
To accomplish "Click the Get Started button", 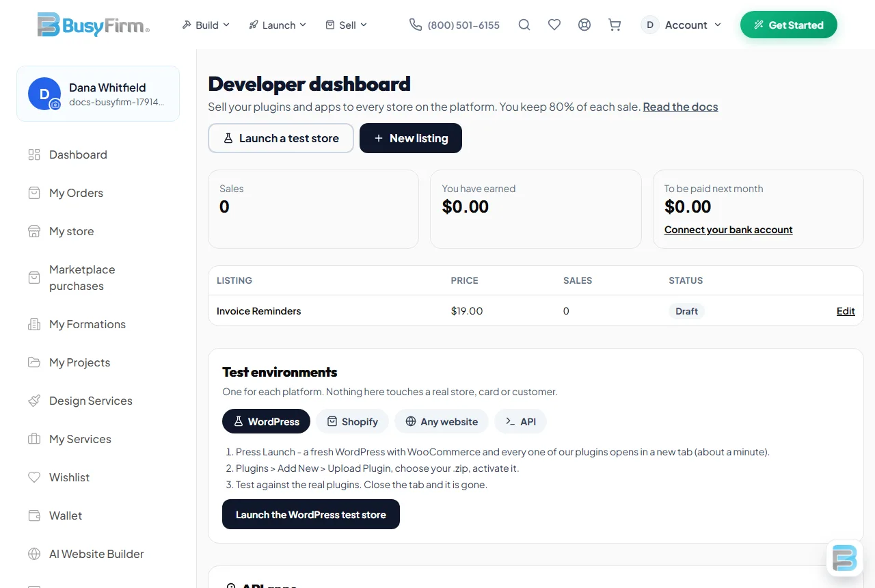I will coord(788,25).
